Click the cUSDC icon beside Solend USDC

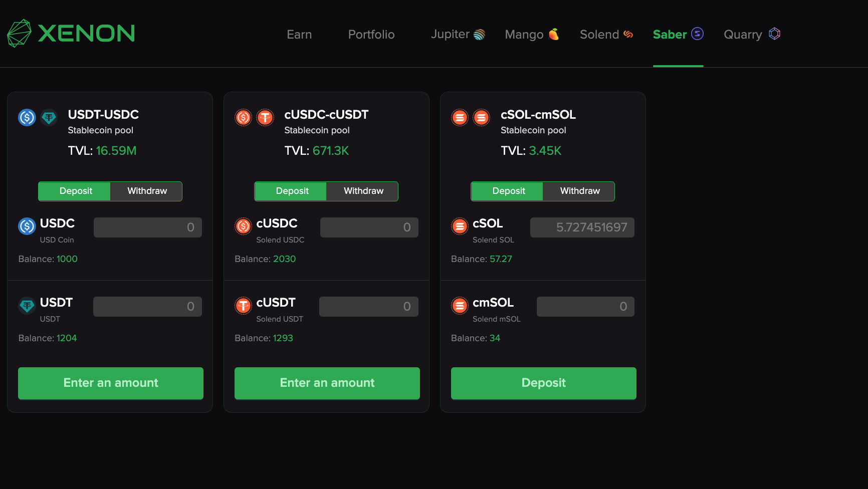pos(244,226)
